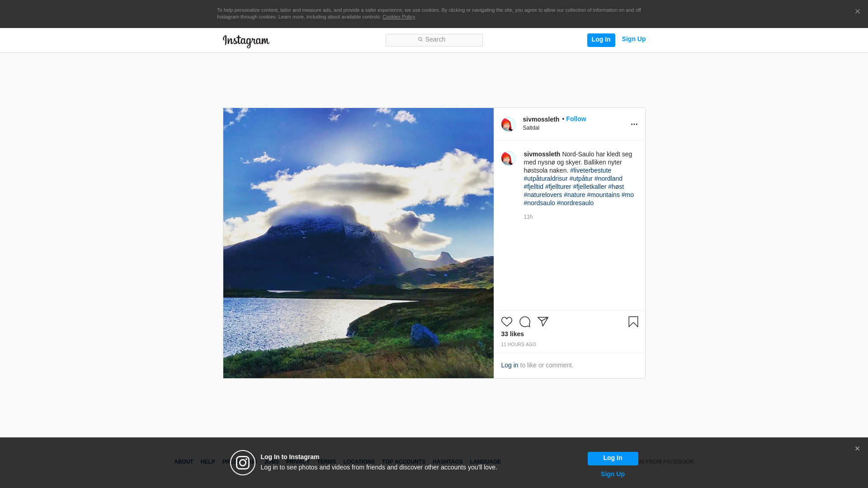This screenshot has width=868, height=488.
Task: Click the comment bubble icon
Action: click(x=524, y=322)
